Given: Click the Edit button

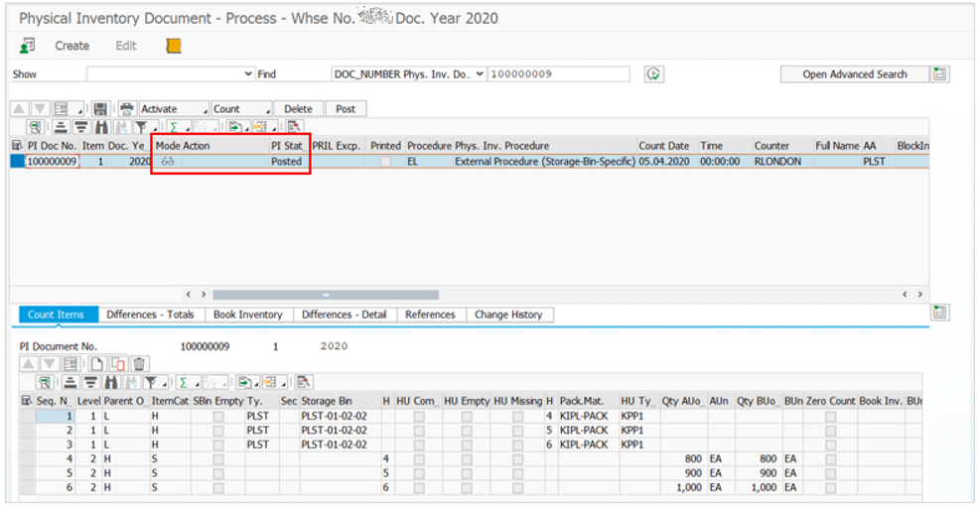Looking at the screenshot, I should click(x=126, y=46).
